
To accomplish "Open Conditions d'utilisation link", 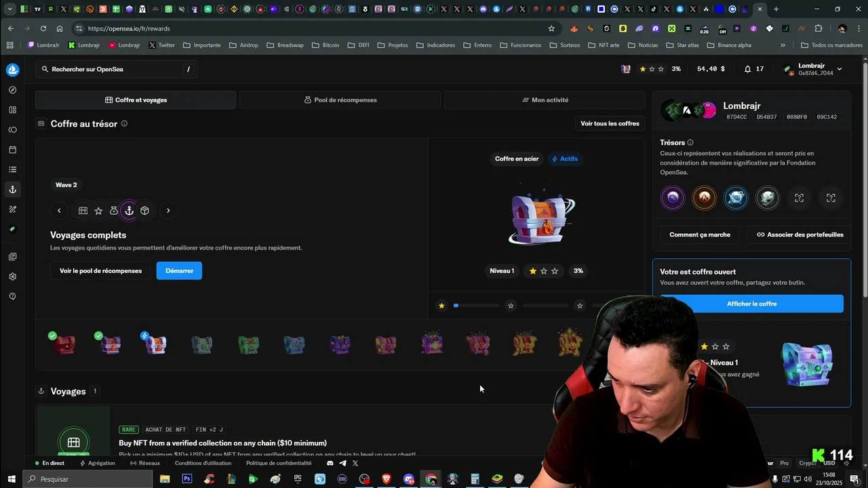I will pyautogui.click(x=203, y=464).
